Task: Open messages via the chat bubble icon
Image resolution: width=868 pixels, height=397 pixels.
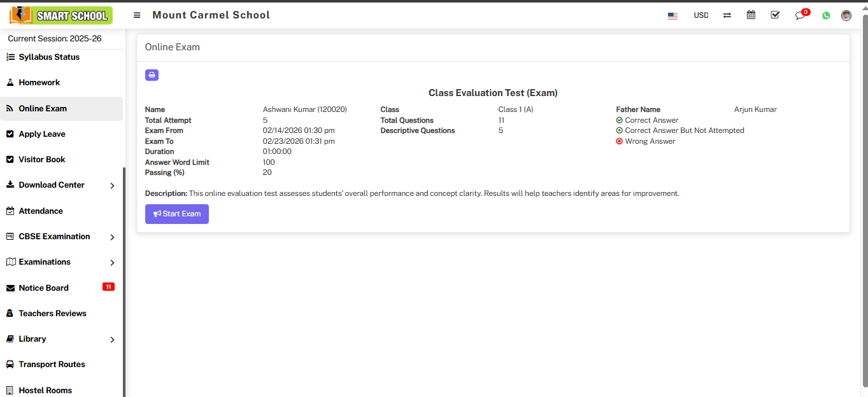Action: pos(800,15)
